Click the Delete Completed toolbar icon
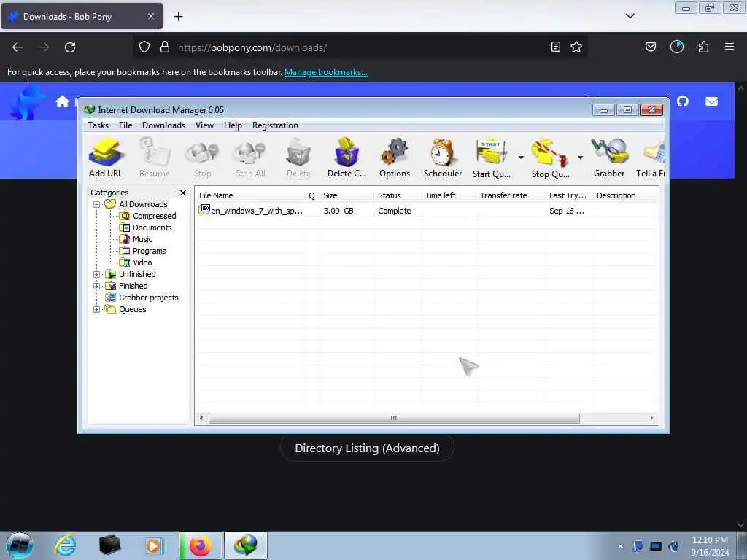Viewport: 747px width, 560px height. (347, 157)
